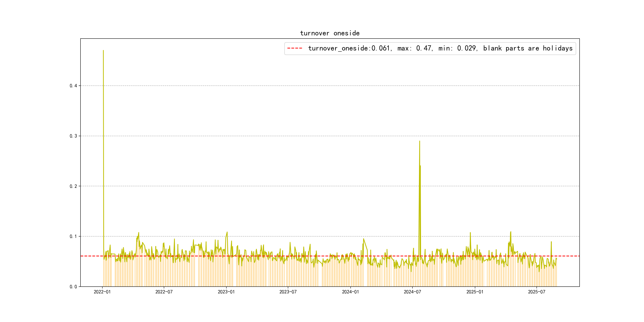This screenshot has width=644, height=322.
Task: Click the red dashed legend line sample
Action: [295, 48]
